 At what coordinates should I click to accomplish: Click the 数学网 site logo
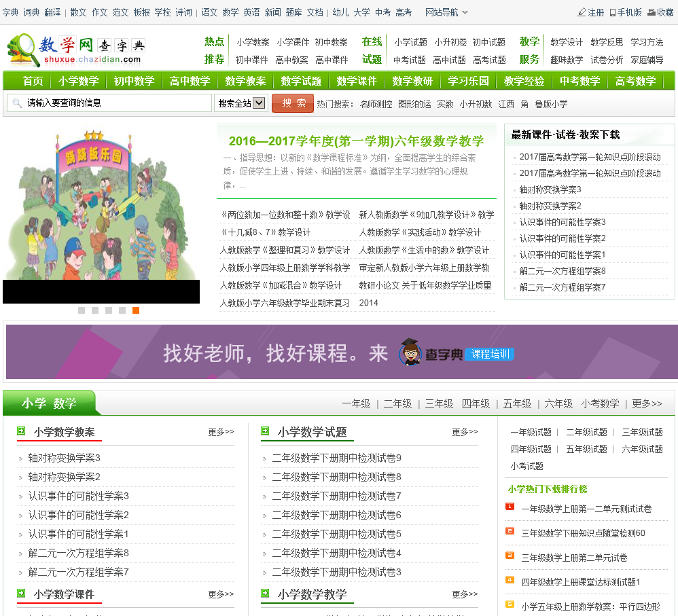pyautogui.click(x=76, y=50)
